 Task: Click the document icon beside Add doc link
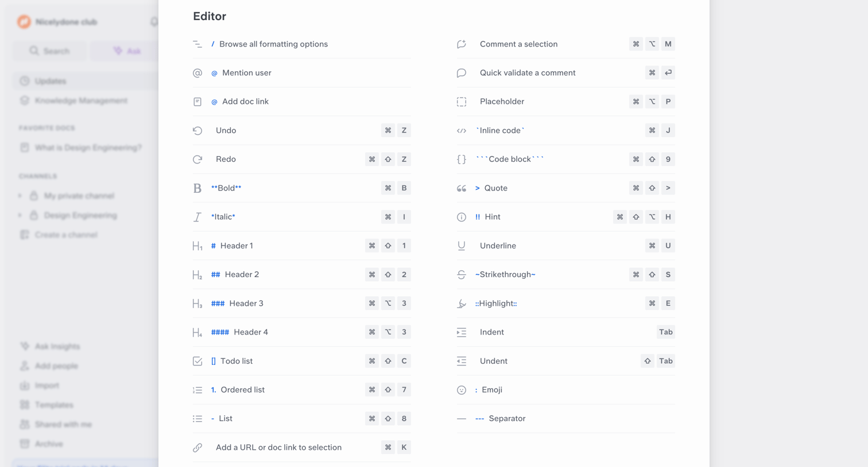click(x=197, y=102)
